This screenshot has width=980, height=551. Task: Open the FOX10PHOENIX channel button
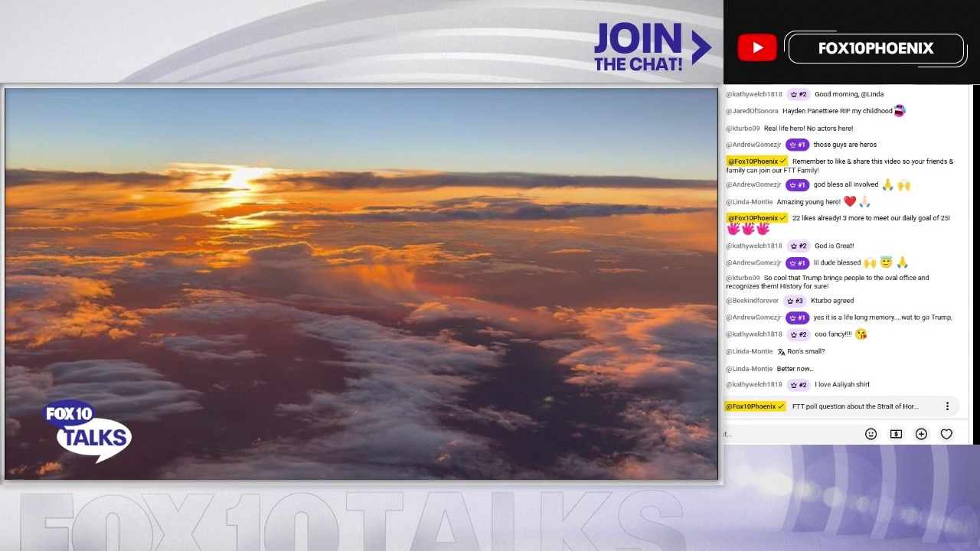tap(875, 48)
